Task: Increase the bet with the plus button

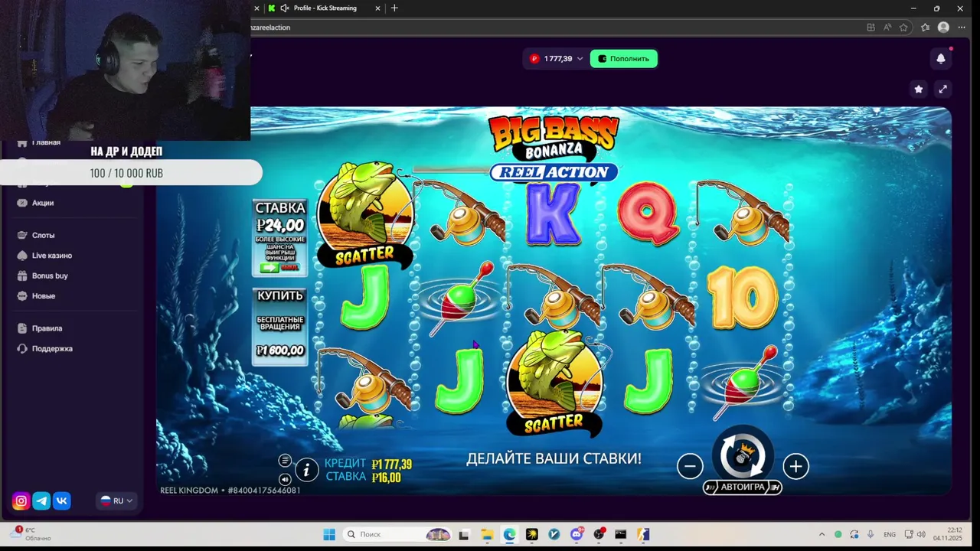Action: click(795, 466)
